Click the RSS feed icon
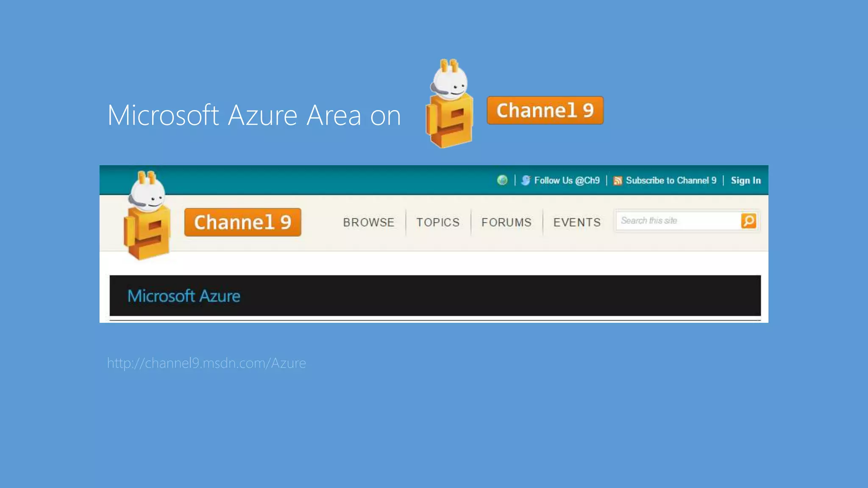Viewport: 868px width, 488px height. (618, 181)
